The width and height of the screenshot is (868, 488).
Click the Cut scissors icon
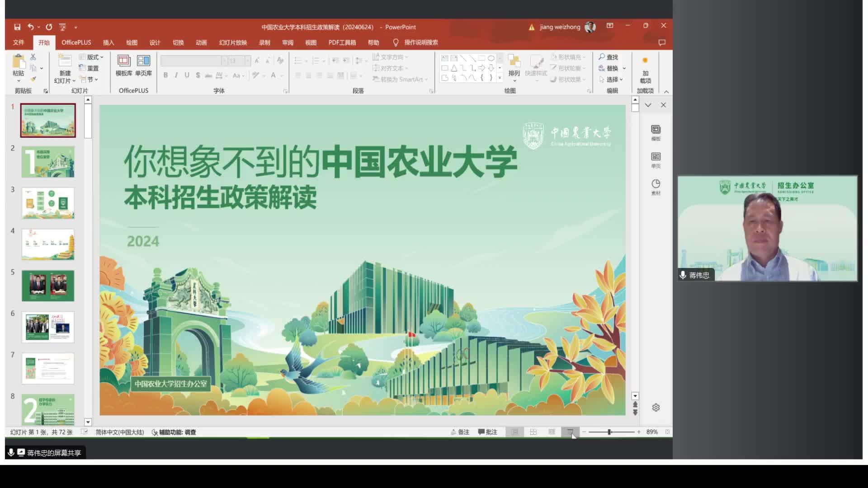coord(33,57)
